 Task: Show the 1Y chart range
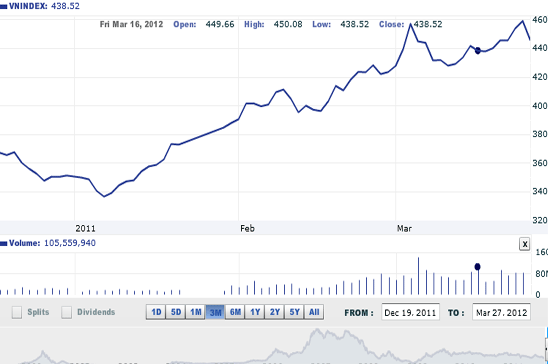coord(255,312)
